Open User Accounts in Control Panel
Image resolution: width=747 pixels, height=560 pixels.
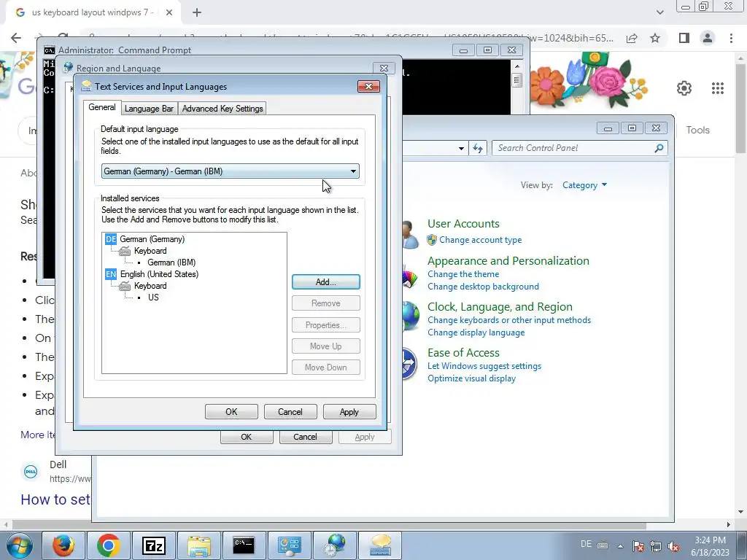tap(463, 224)
